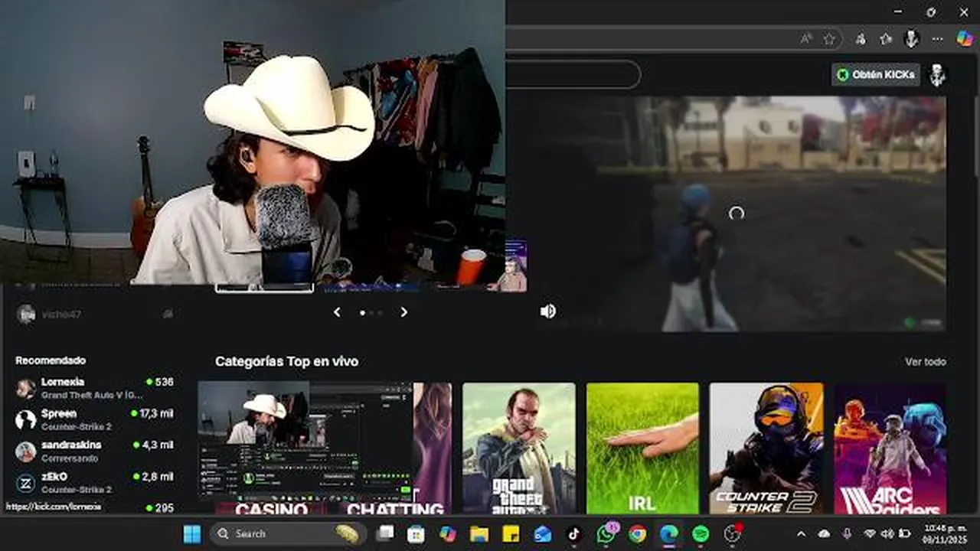980x551 pixels.
Task: Click Categorías Top en vivo heading
Action: pyautogui.click(x=286, y=361)
